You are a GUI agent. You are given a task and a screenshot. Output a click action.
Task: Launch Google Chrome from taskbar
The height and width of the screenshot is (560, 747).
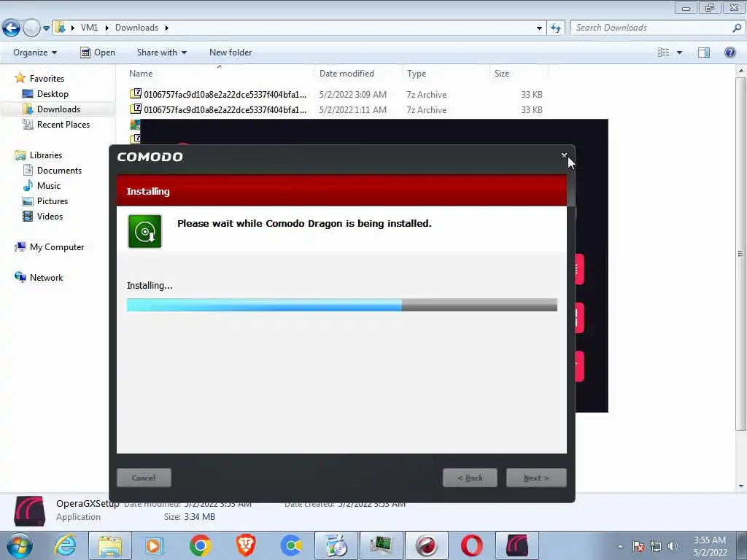[200, 545]
